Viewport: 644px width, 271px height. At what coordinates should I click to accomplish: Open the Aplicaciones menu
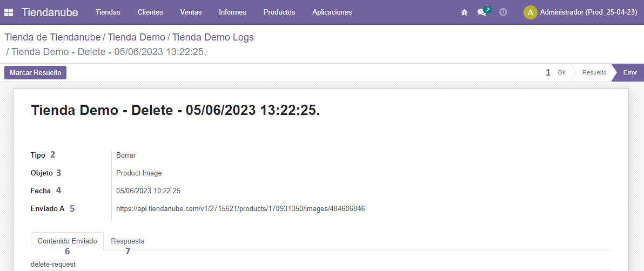point(332,12)
